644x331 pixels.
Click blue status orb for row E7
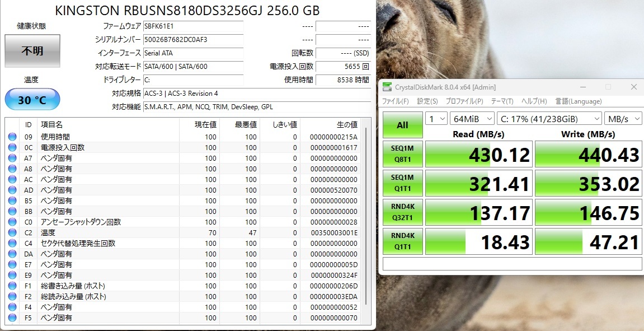pyautogui.click(x=12, y=264)
